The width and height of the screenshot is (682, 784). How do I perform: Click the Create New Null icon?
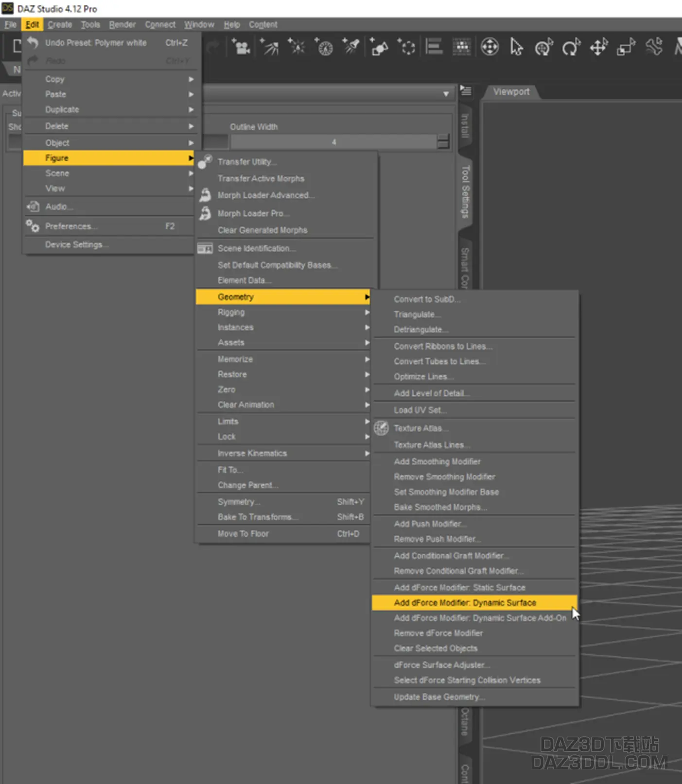click(406, 47)
